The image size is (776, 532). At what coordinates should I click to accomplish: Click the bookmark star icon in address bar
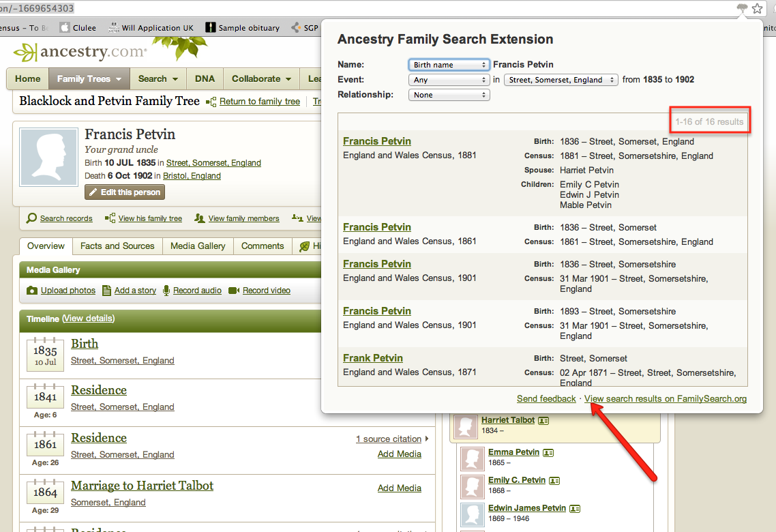(x=757, y=8)
